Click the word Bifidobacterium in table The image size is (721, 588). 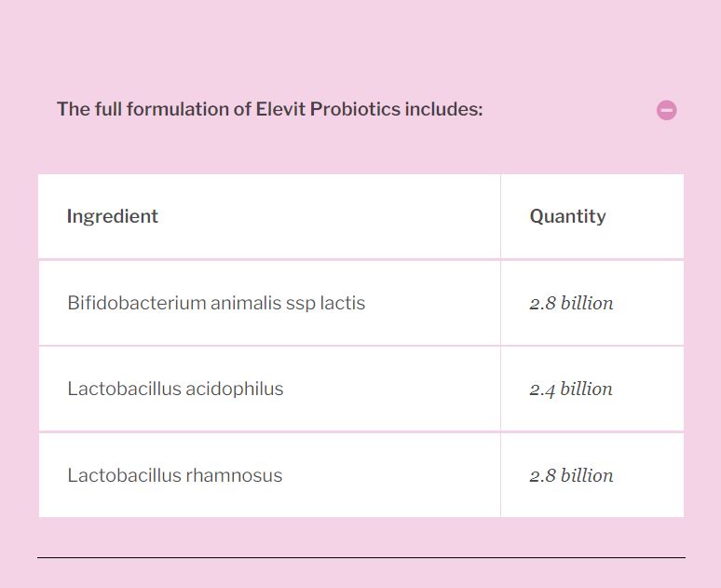[x=137, y=303]
